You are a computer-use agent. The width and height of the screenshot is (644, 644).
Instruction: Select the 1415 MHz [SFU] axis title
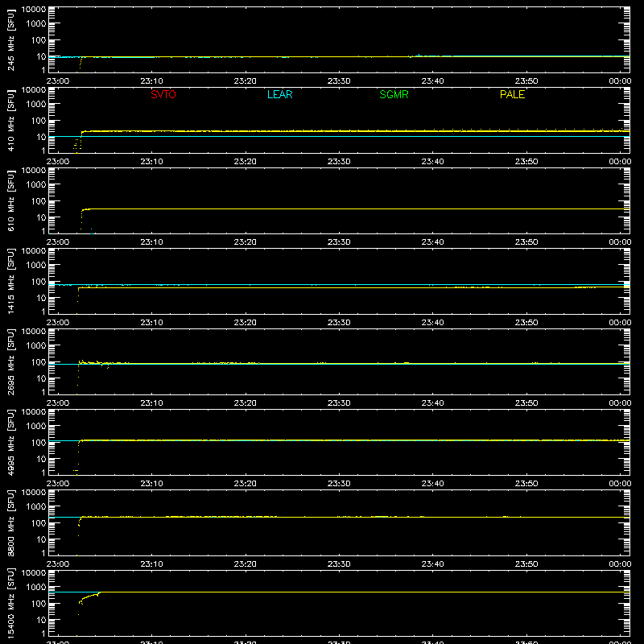(x=11, y=281)
